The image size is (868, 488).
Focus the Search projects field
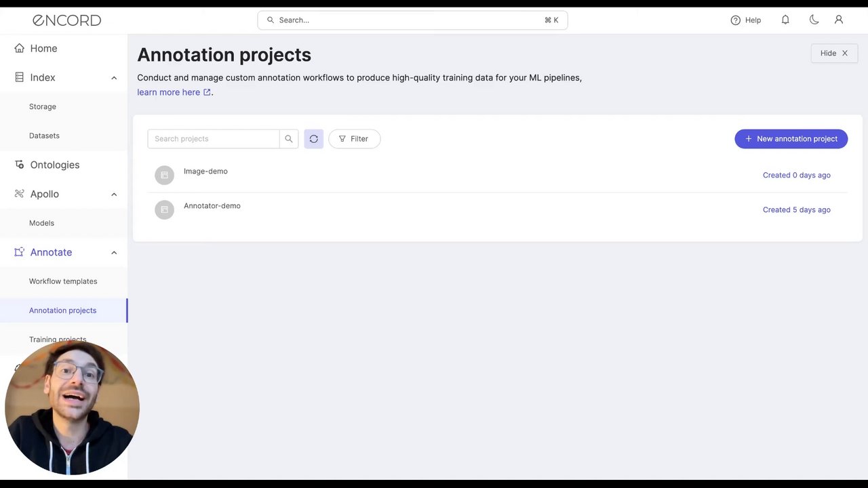pyautogui.click(x=213, y=139)
